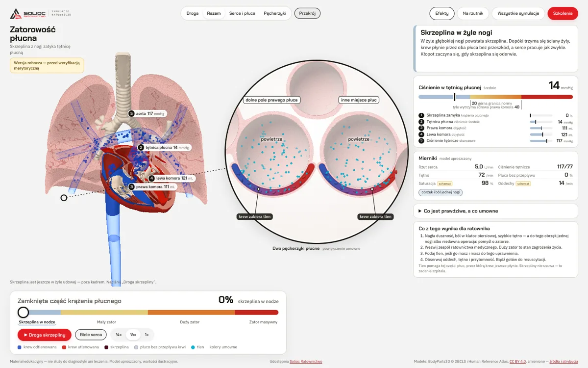Switch to the Droga view tab
588x368 pixels.
pos(193,13)
